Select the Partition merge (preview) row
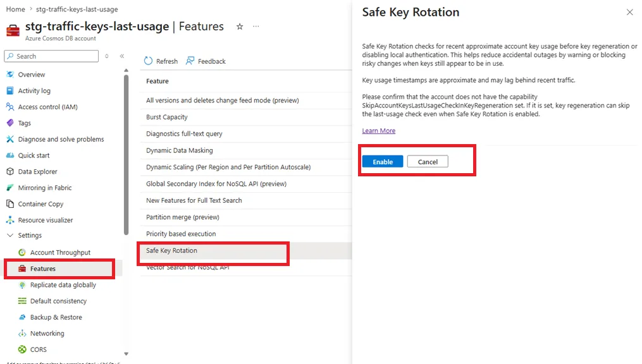Image resolution: width=642 pixels, height=364 pixels. [x=245, y=217]
